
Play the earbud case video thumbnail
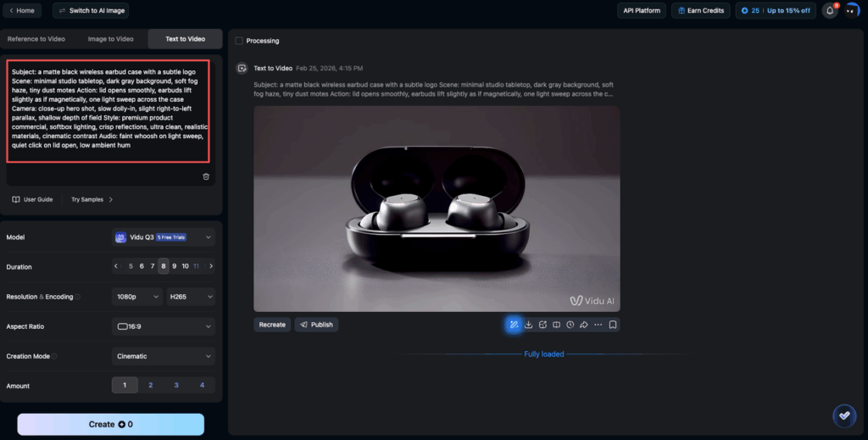pos(437,209)
